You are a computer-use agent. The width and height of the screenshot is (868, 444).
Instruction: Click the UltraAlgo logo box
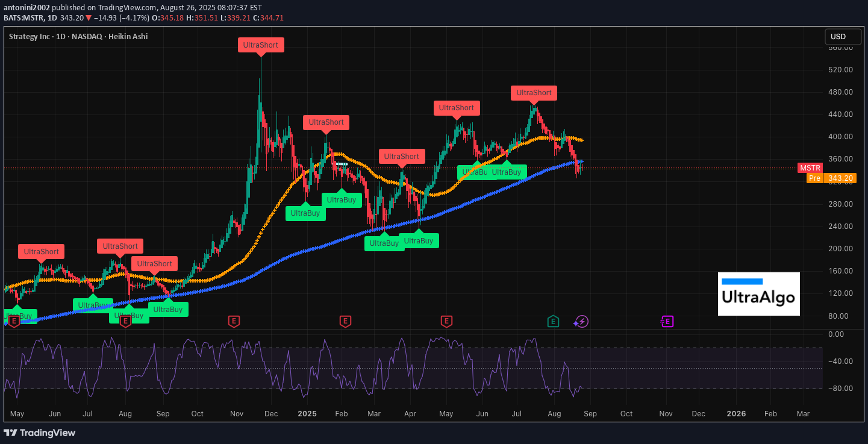tap(759, 294)
